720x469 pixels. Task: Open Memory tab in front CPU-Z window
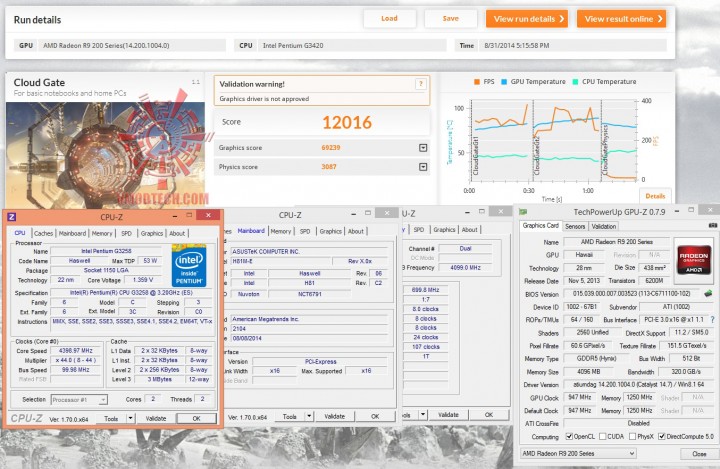[102, 233]
